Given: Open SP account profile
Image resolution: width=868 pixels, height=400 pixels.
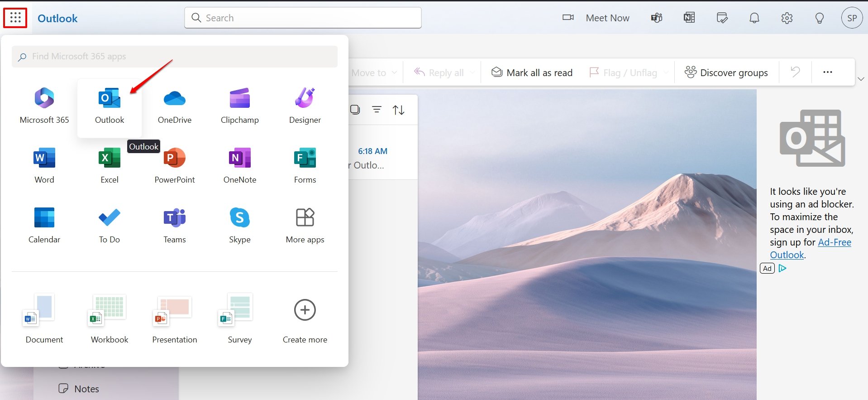Looking at the screenshot, I should pyautogui.click(x=852, y=18).
